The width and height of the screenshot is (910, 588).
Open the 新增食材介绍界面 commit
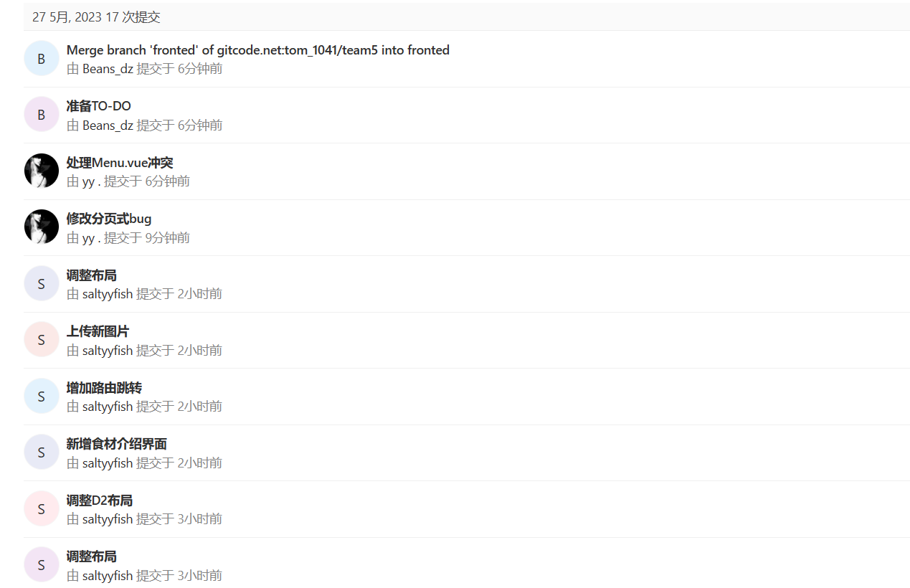coord(116,444)
